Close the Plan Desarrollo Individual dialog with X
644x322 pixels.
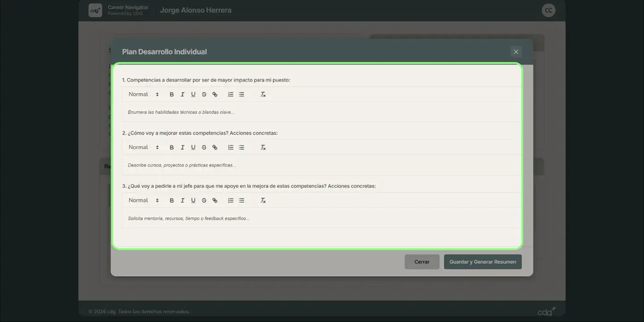pos(516,52)
